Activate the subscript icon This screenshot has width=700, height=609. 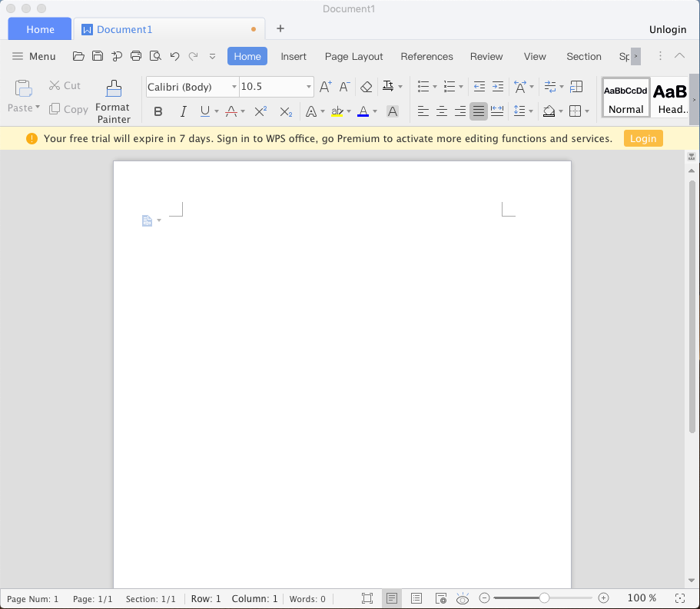click(285, 111)
